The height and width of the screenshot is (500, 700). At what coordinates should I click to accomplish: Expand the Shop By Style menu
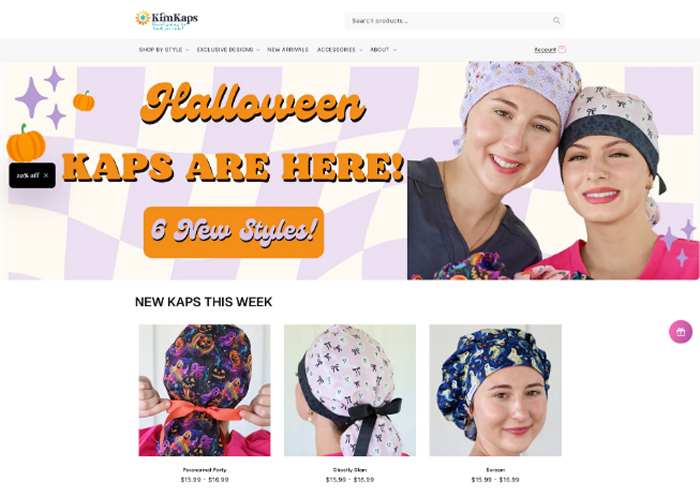coord(164,50)
